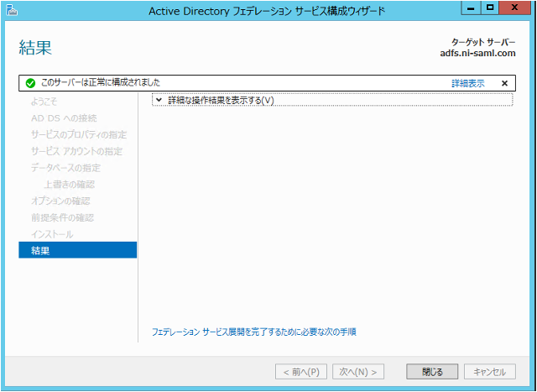
Task: Click the ターゲット サーバー label
Action: [483, 42]
